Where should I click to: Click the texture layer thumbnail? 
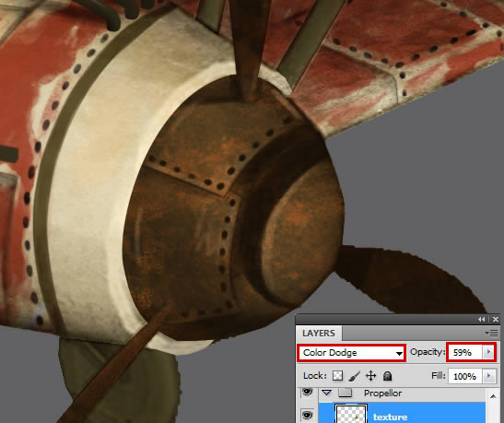pos(351,414)
